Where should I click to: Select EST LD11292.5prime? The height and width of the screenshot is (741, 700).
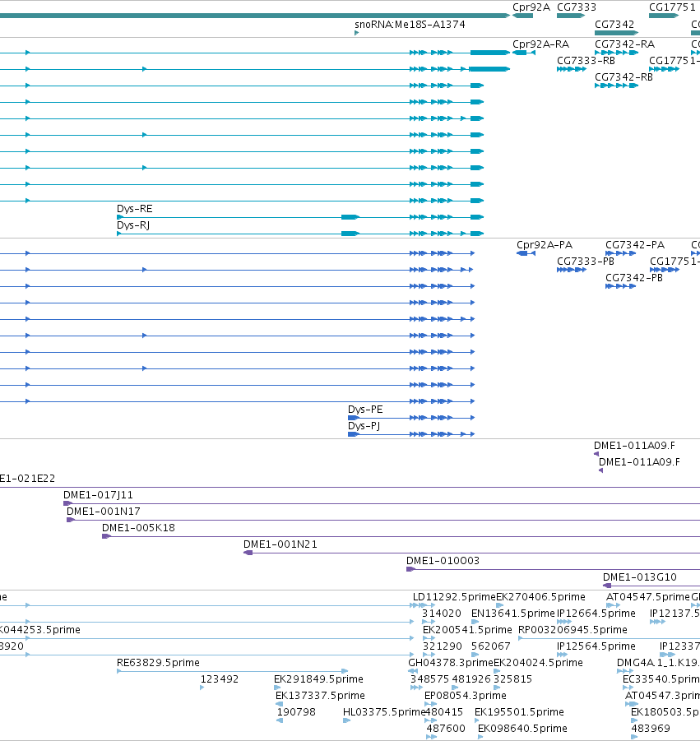[454, 597]
